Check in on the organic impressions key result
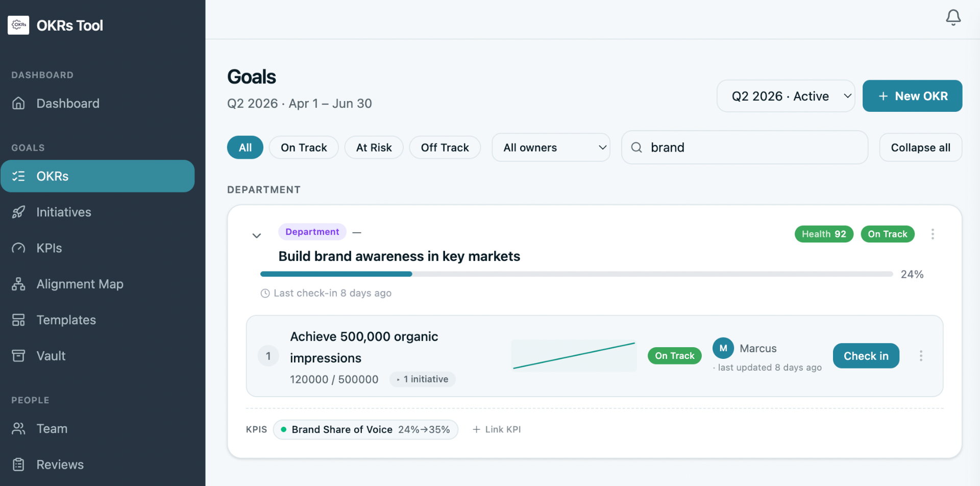Image resolution: width=980 pixels, height=486 pixels. coord(866,356)
